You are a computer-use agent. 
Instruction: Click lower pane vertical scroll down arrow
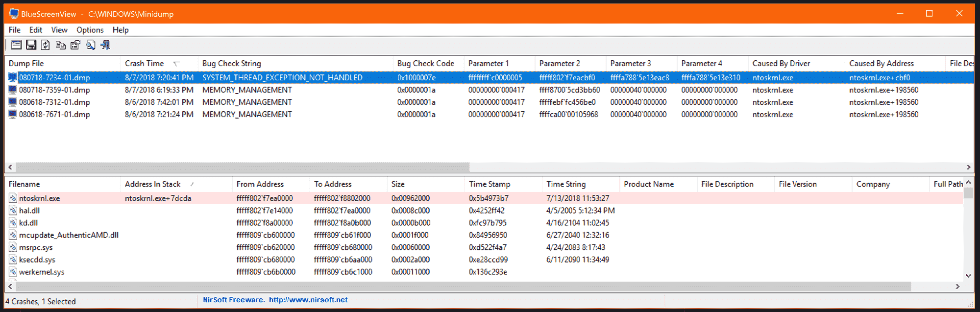point(968,276)
